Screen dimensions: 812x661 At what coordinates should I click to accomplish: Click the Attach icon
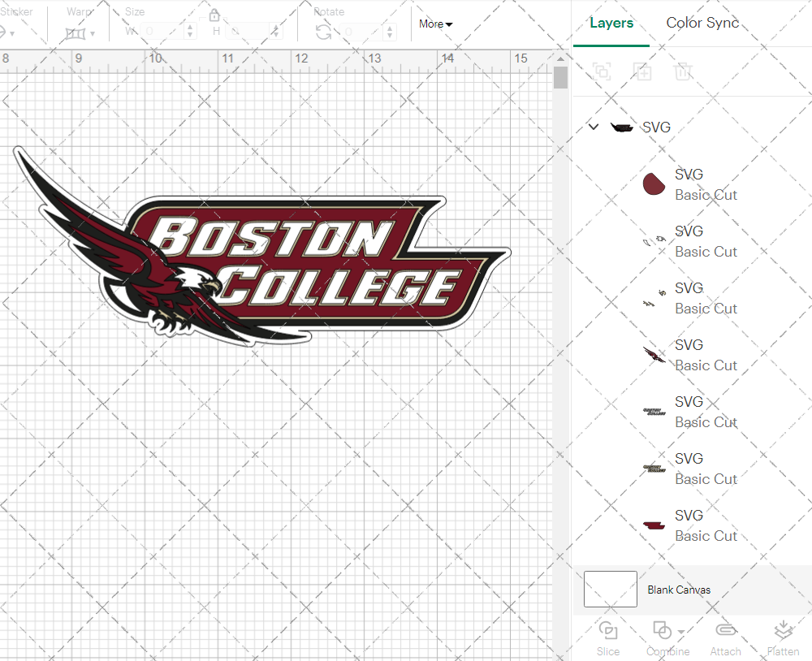coord(725,631)
